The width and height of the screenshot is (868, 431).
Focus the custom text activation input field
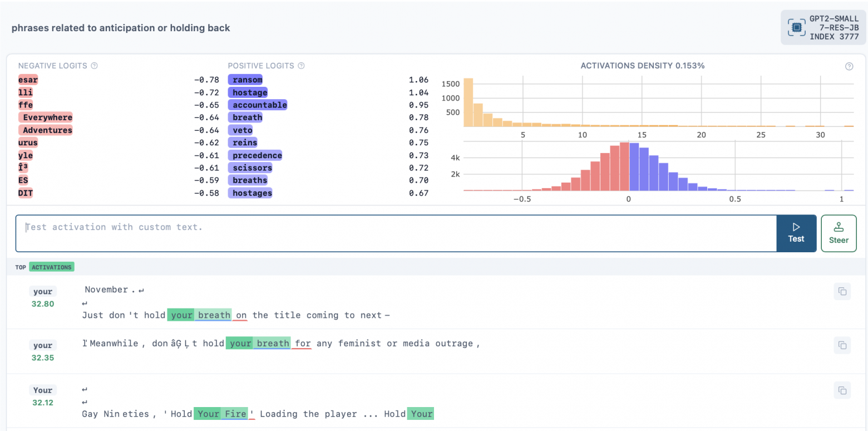tap(395, 233)
